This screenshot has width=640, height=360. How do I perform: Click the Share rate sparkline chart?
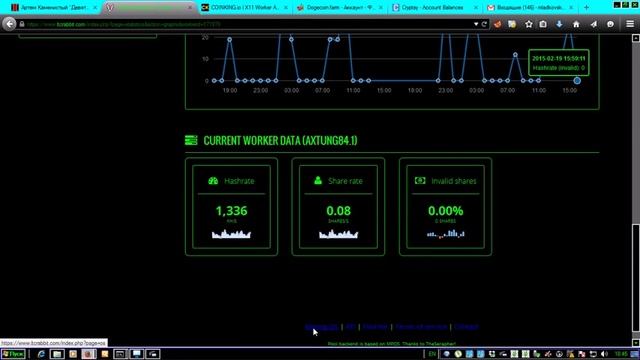[x=338, y=234]
